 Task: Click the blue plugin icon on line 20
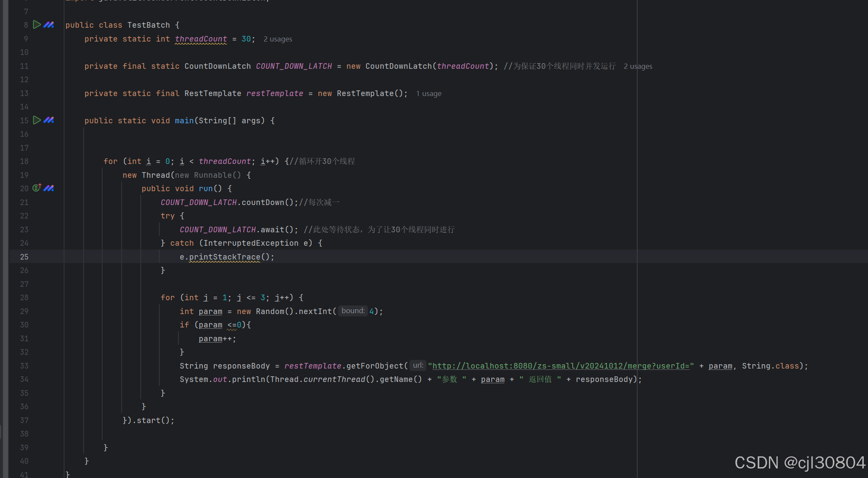point(49,188)
